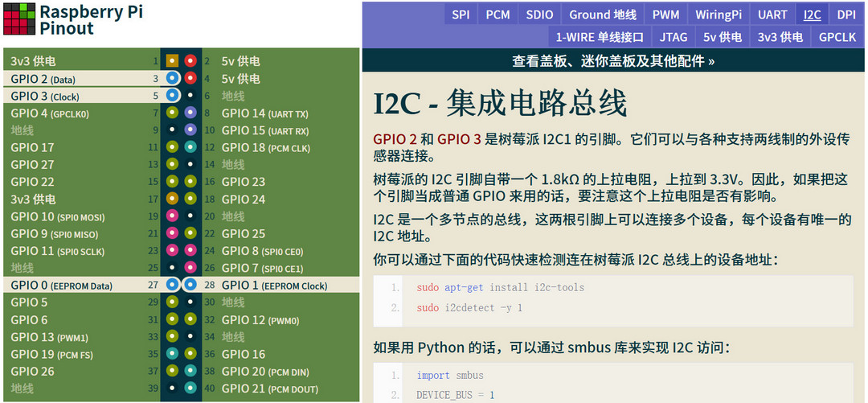The height and width of the screenshot is (403, 868).
Task: Open the Raspberry Pi Pinout home title
Action: click(x=91, y=19)
